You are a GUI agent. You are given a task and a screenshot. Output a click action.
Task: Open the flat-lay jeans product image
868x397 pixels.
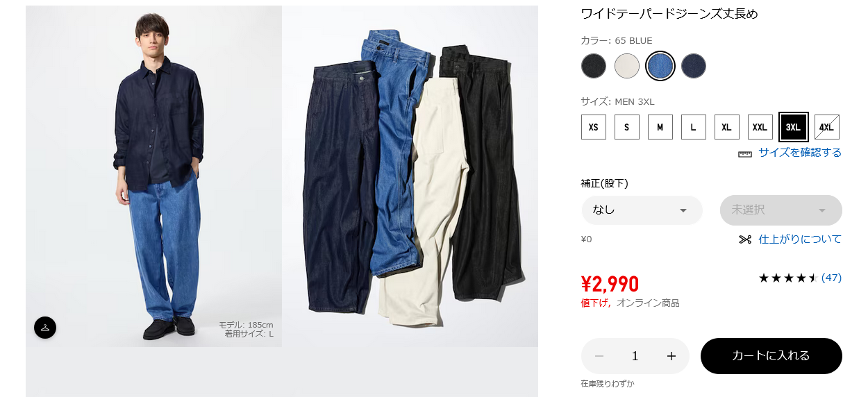pyautogui.click(x=410, y=176)
